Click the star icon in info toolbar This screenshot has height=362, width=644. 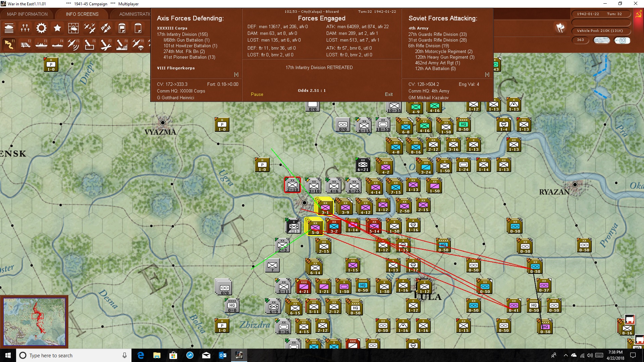point(57,28)
